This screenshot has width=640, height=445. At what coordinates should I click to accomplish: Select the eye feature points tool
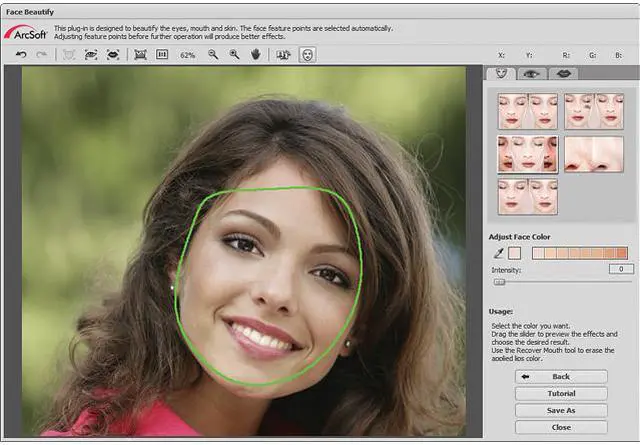90,55
